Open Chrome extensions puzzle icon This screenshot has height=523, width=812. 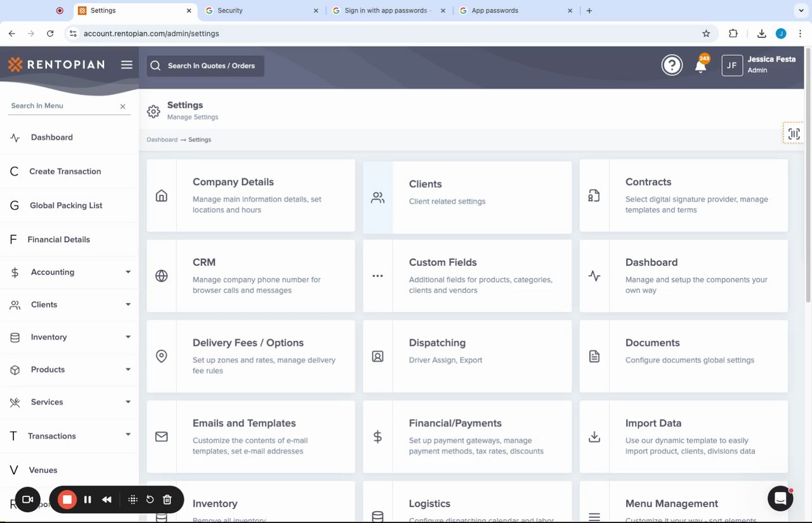733,34
